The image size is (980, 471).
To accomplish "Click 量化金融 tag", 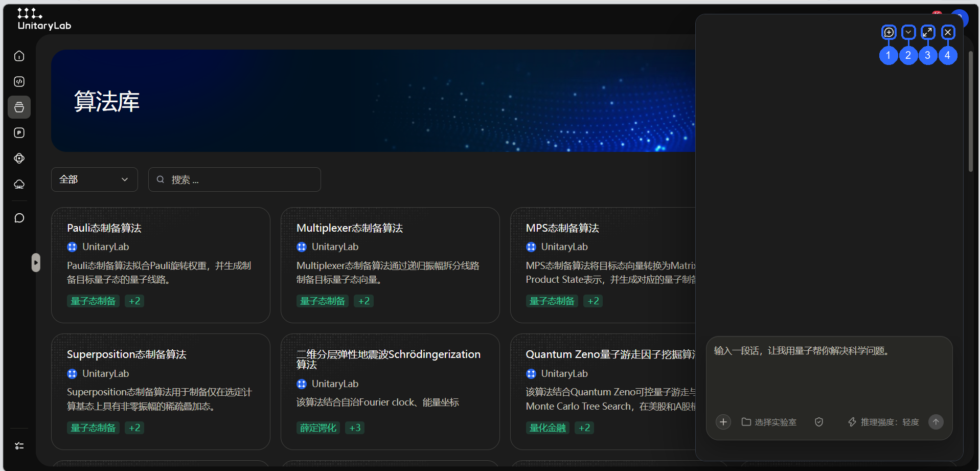I will point(548,428).
